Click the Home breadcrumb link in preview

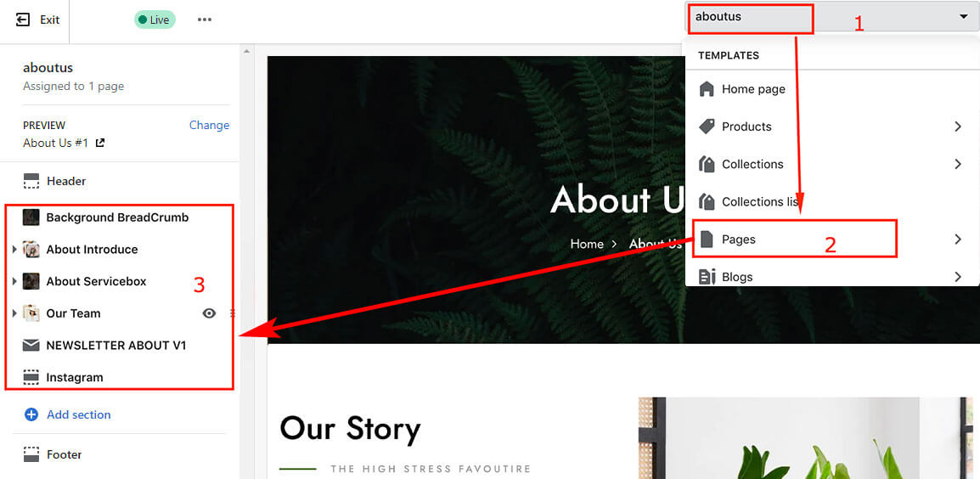click(587, 244)
